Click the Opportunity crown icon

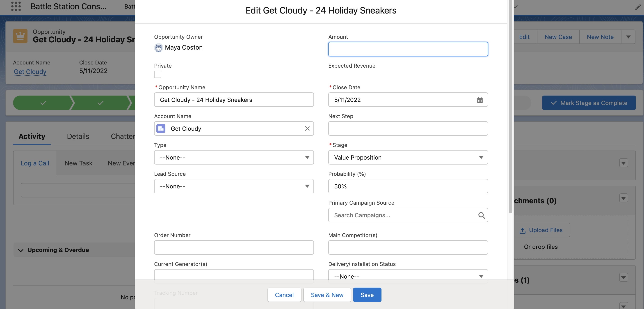(20, 36)
